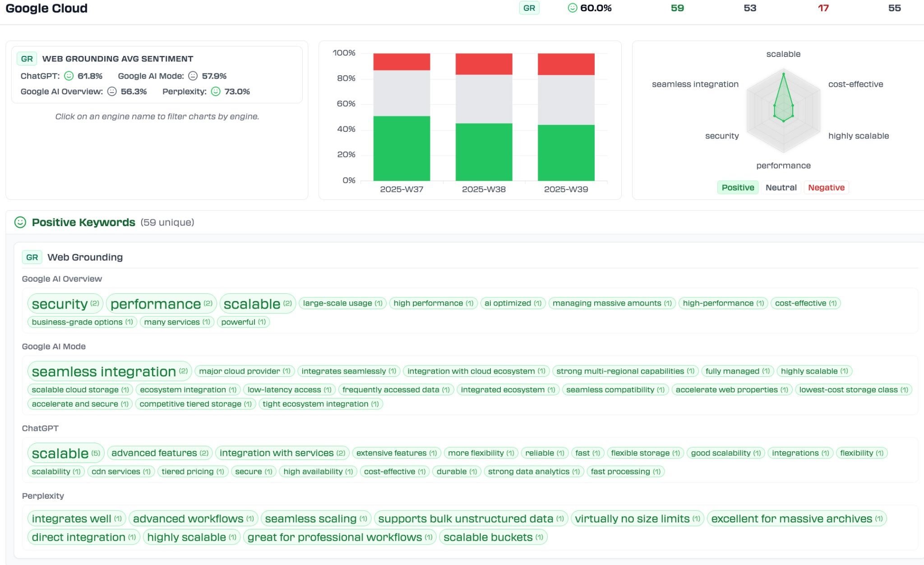This screenshot has width=924, height=565.
Task: Click the red segment of the 2025-W37 bar
Action: click(x=401, y=62)
